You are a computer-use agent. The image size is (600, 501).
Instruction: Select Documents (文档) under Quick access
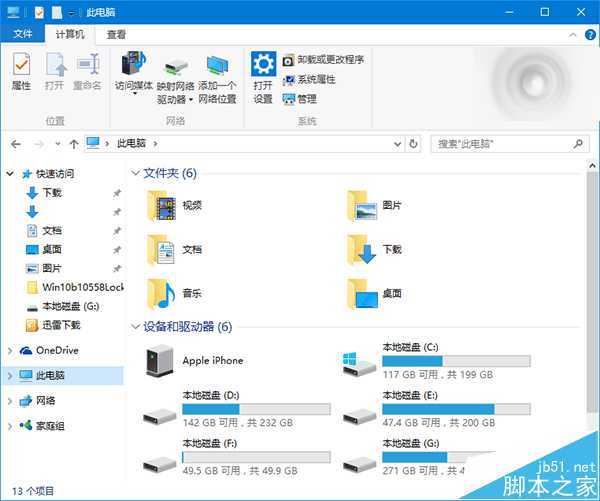pos(44,230)
